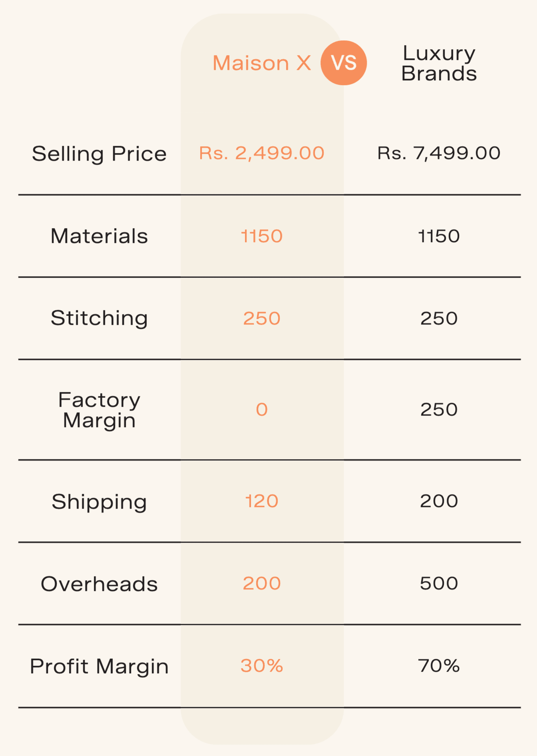This screenshot has width=537, height=756.
Task: Click Maison X Materials value 1150
Action: coord(262,236)
